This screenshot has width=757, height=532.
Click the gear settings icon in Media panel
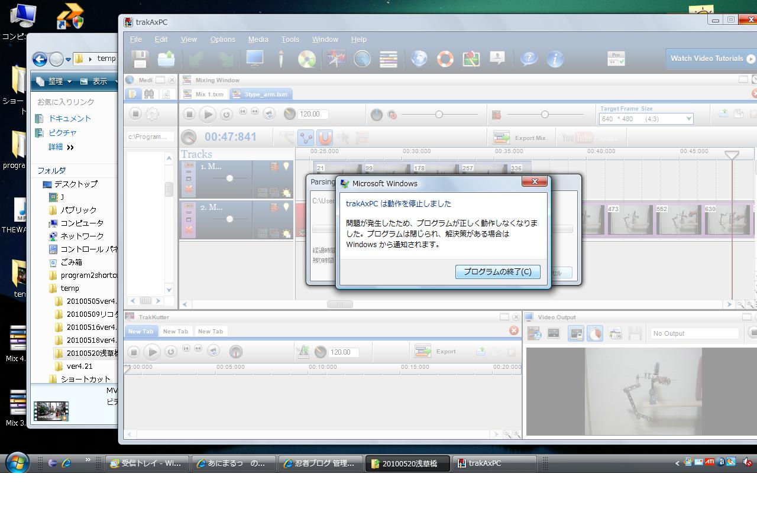tap(152, 114)
